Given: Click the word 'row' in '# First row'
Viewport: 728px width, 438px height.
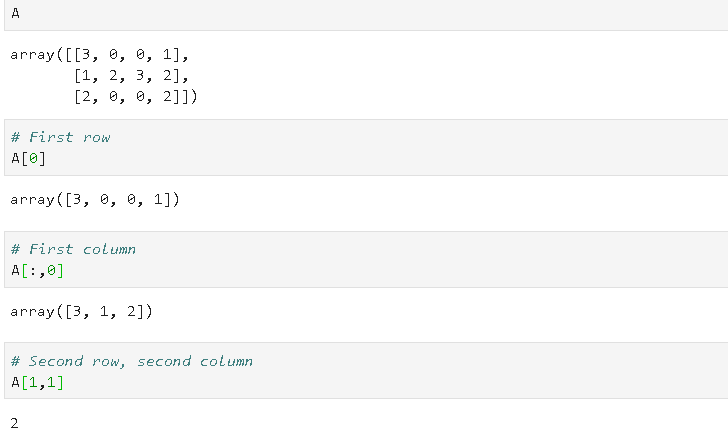Looking at the screenshot, I should point(96,137).
